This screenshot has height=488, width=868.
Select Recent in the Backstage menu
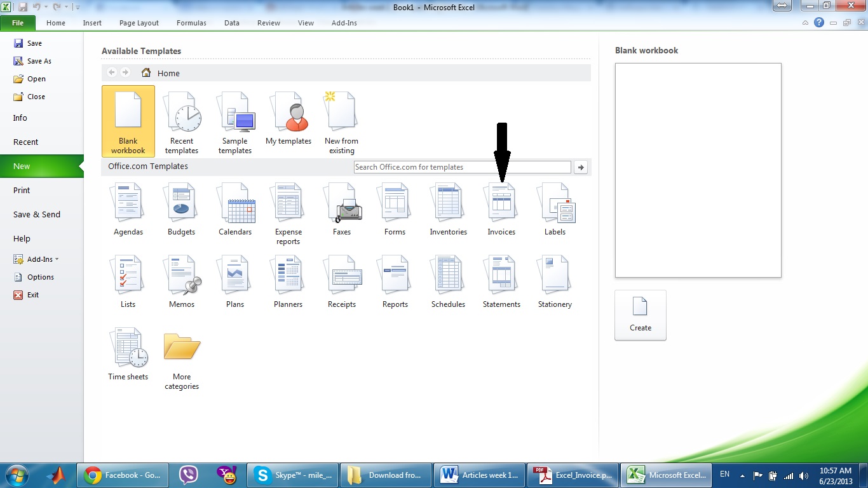[x=41, y=142]
